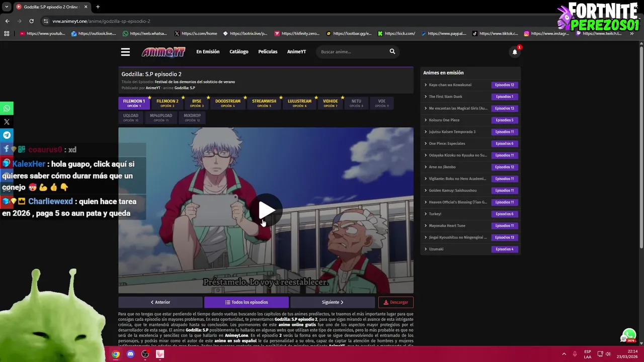Open the floating WhatsApp chat bubble
Screen dimensions: 644x362
pyautogui.click(x=629, y=335)
